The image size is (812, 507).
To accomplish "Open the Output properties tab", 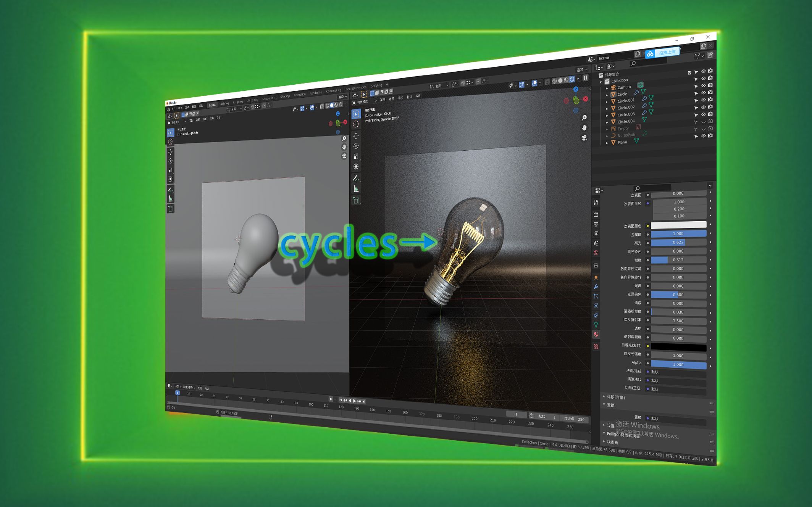I will (596, 224).
